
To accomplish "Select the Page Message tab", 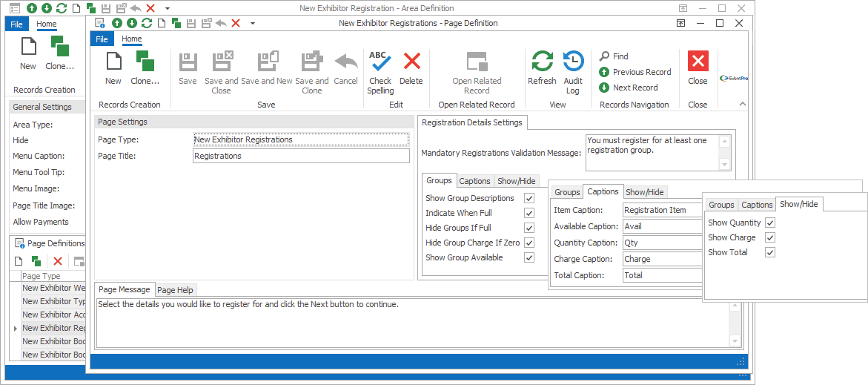I will click(x=124, y=289).
